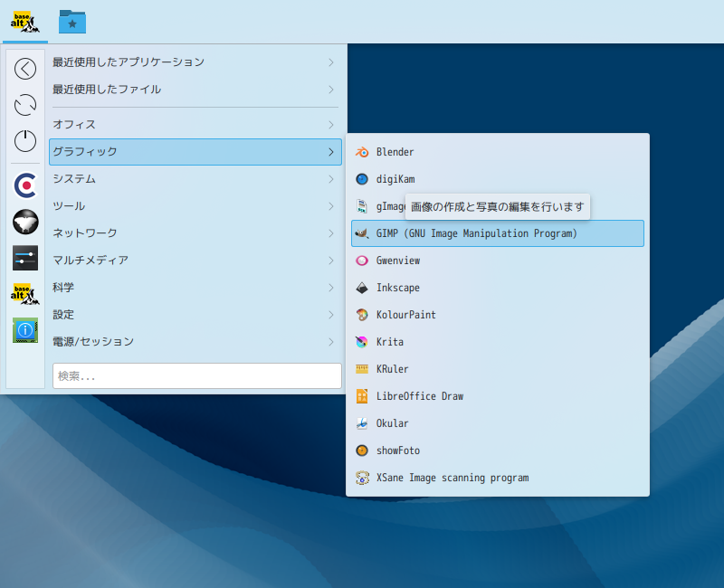This screenshot has width=724, height=588.
Task: Open the マルチメディア category label
Action: click(x=90, y=261)
